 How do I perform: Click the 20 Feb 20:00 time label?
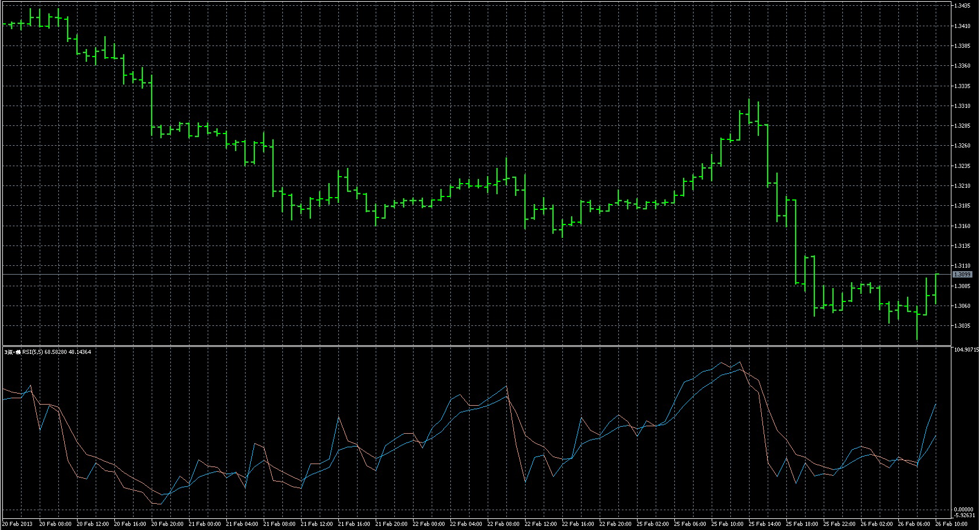tap(167, 524)
